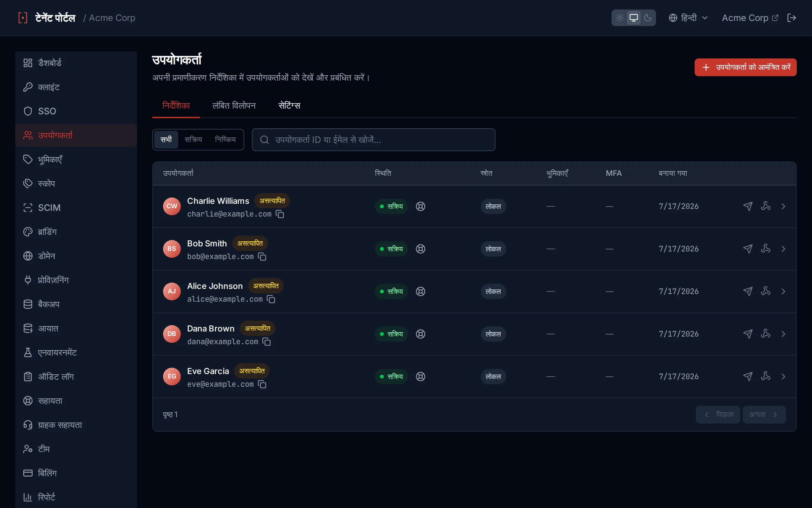The image size is (812, 508).
Task: Open आयात in the sidebar
Action: (76, 328)
